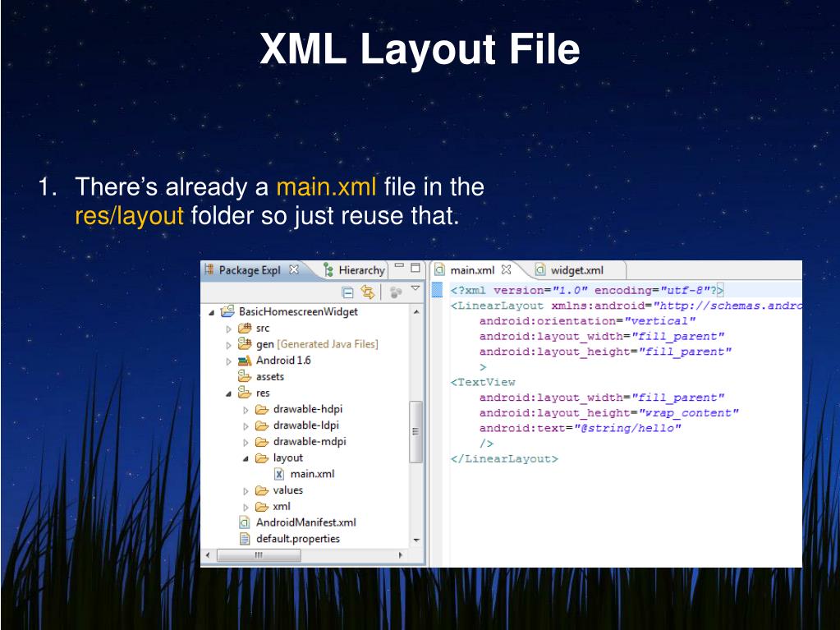The width and height of the screenshot is (840, 630).
Task: Select the BasicHomescreenWidget project icon
Action: coord(227,311)
